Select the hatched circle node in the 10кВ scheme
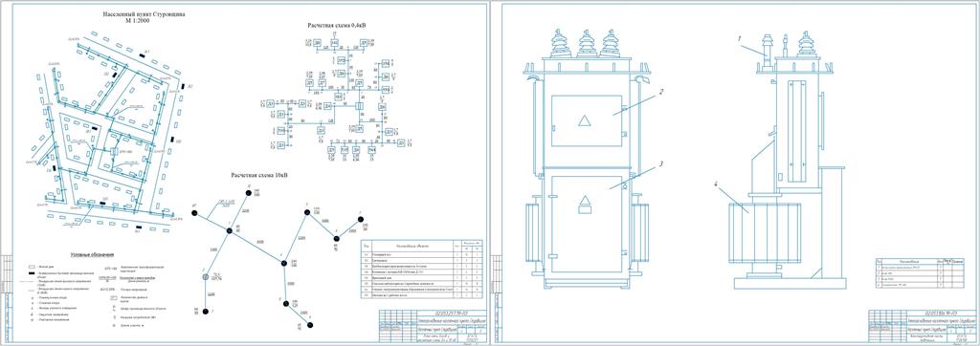This screenshot has width=980, height=346. (205, 275)
